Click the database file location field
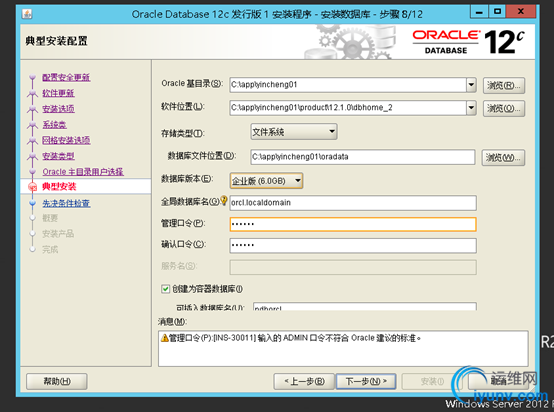The height and width of the screenshot is (412, 554). 363,157
